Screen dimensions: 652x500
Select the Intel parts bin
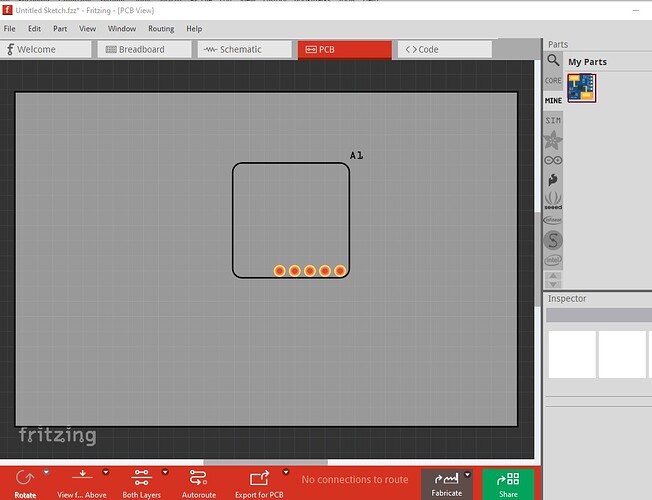point(553,260)
